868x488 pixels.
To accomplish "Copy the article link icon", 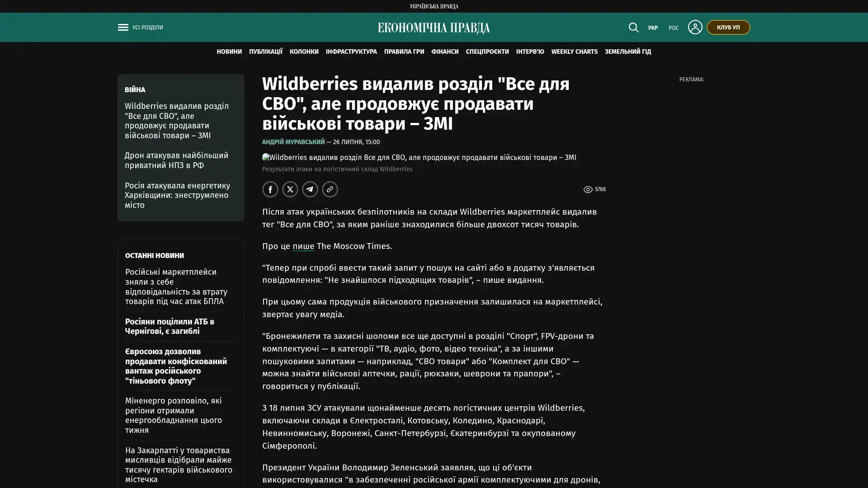I will [330, 189].
